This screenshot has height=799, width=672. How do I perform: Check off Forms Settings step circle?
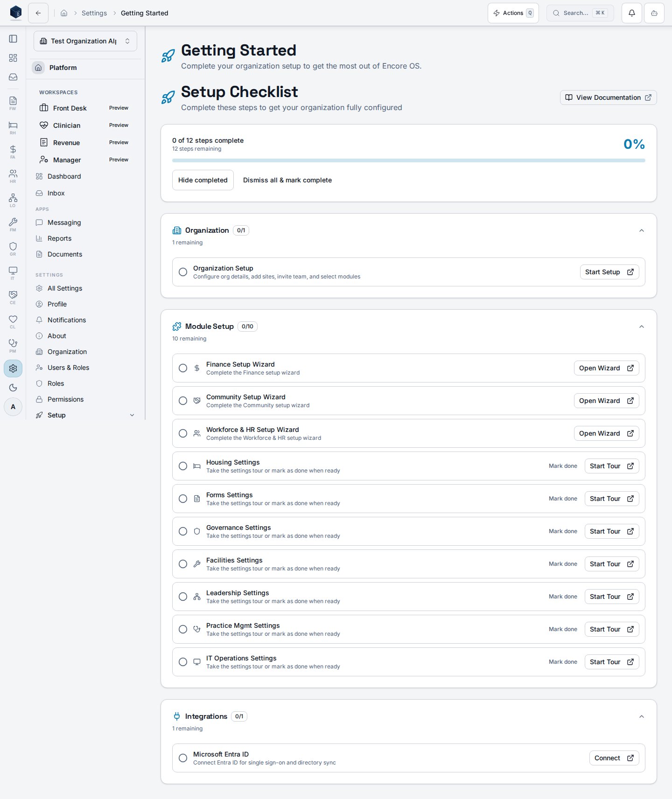coord(183,499)
